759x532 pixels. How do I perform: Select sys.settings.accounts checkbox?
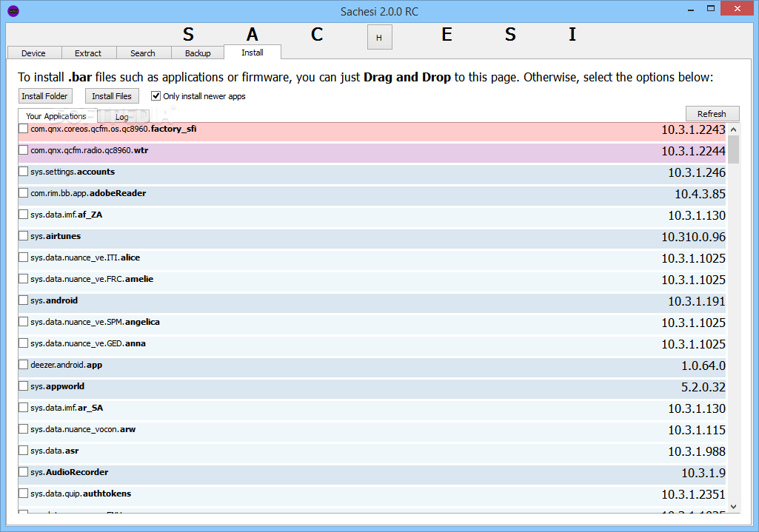point(23,171)
